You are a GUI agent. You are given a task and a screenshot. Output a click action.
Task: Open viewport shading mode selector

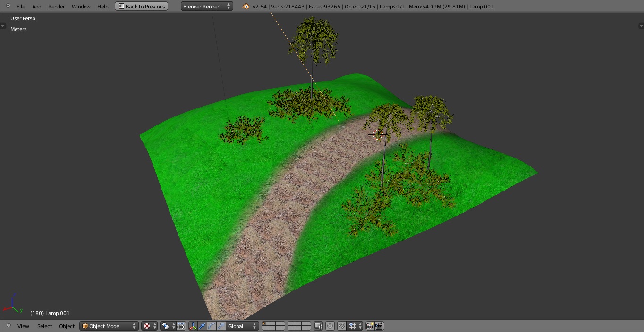coord(149,326)
